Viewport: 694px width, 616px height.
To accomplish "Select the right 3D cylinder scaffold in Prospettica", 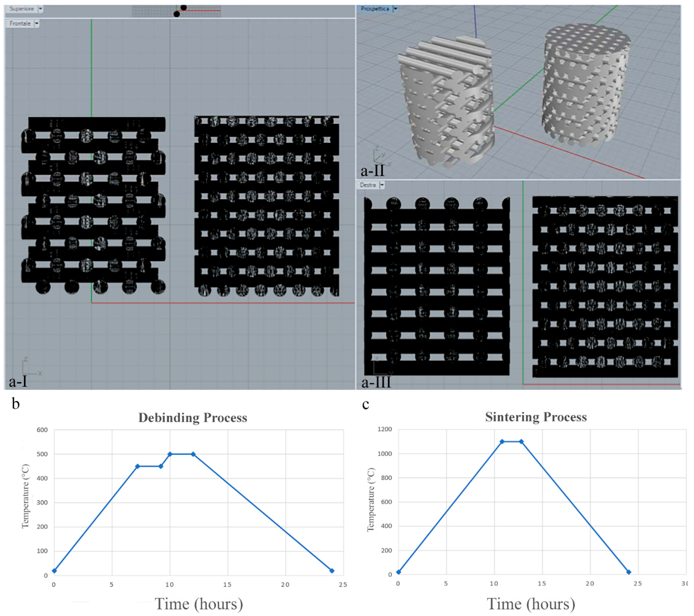I will pyautogui.click(x=586, y=85).
